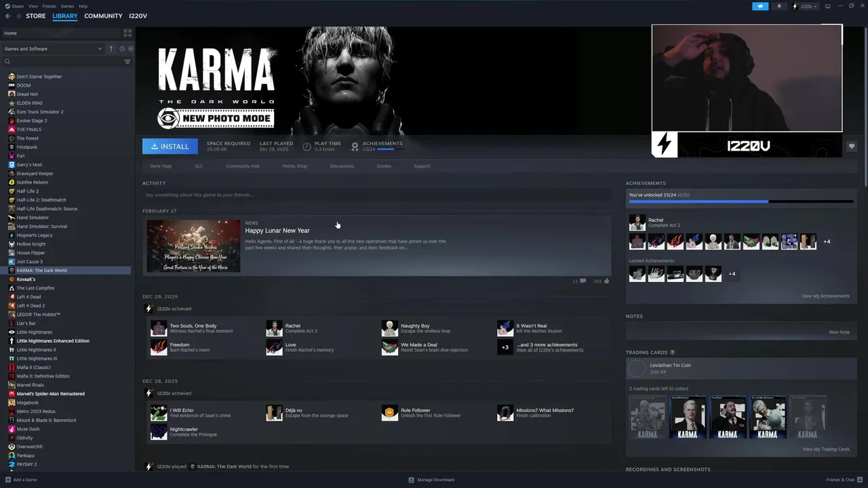Image resolution: width=868 pixels, height=488 pixels.
Task: Open Manage Downloads at bottom bar
Action: [432, 480]
